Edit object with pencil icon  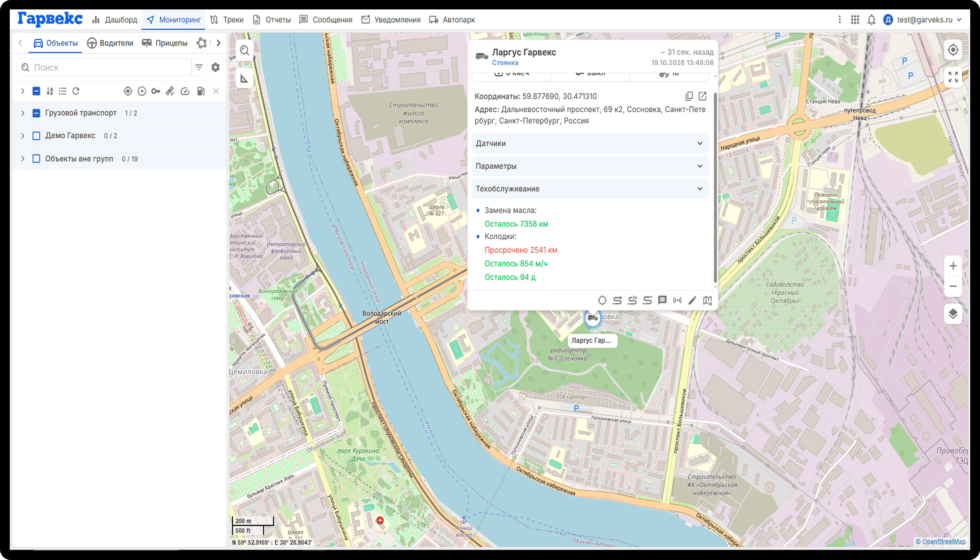[x=692, y=300]
